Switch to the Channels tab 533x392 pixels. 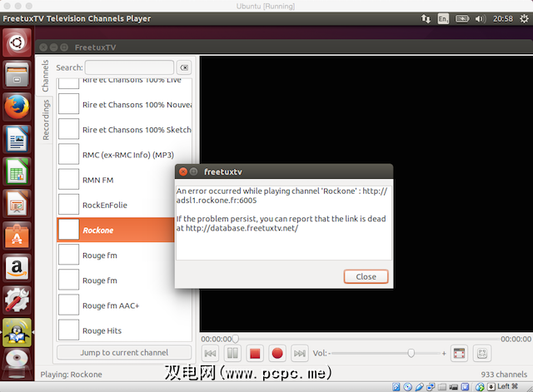(45, 76)
